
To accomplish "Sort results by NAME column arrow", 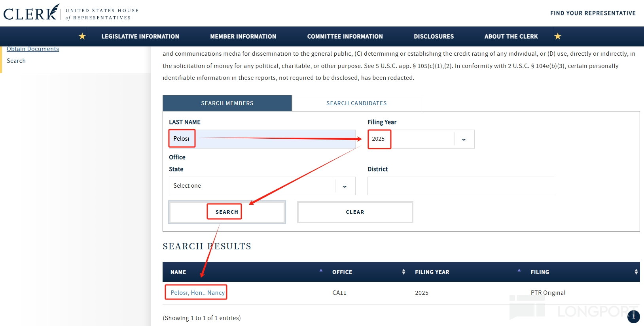I will pyautogui.click(x=321, y=271).
